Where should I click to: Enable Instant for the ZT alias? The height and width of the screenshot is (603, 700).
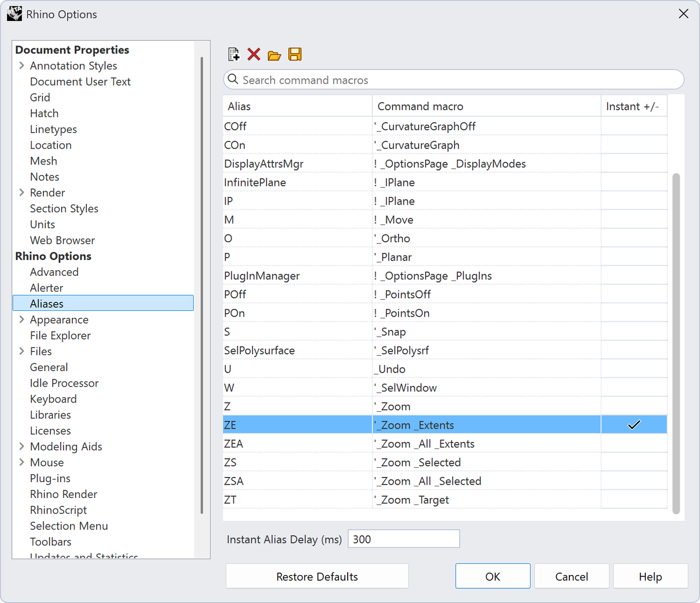634,500
